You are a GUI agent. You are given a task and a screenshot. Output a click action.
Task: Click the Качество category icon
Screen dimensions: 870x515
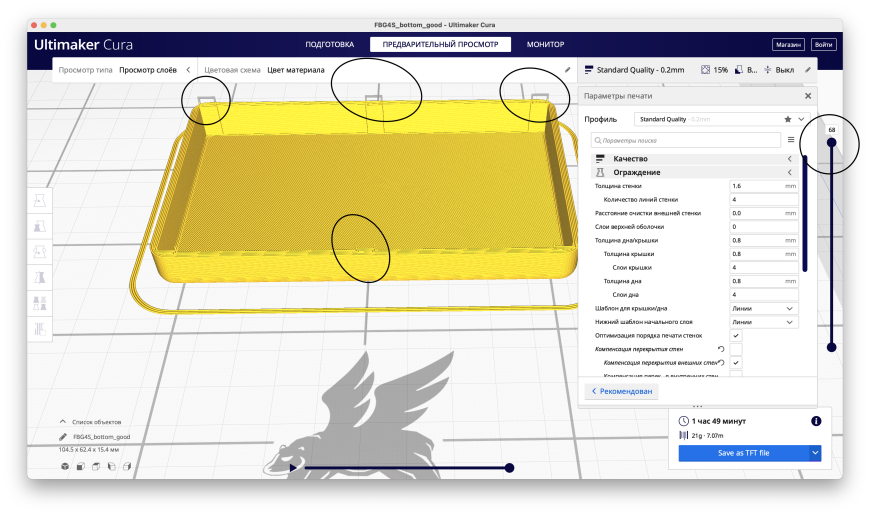coord(600,159)
